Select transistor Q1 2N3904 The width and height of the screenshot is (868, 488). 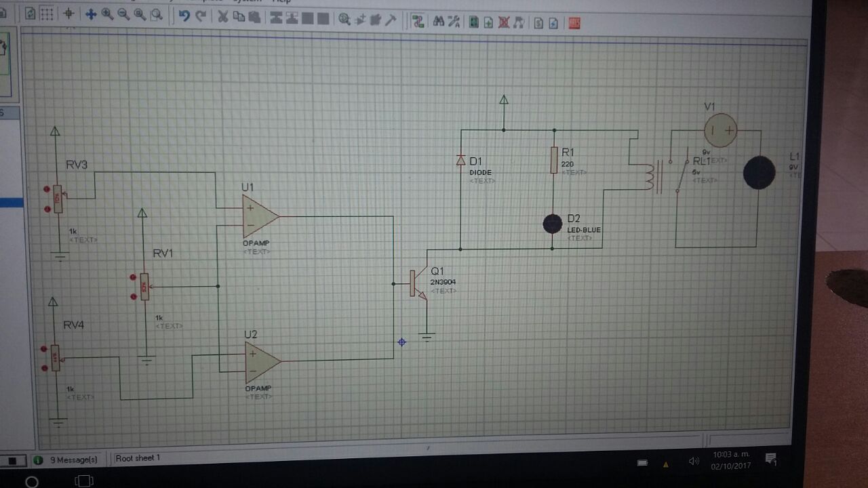[x=418, y=283]
